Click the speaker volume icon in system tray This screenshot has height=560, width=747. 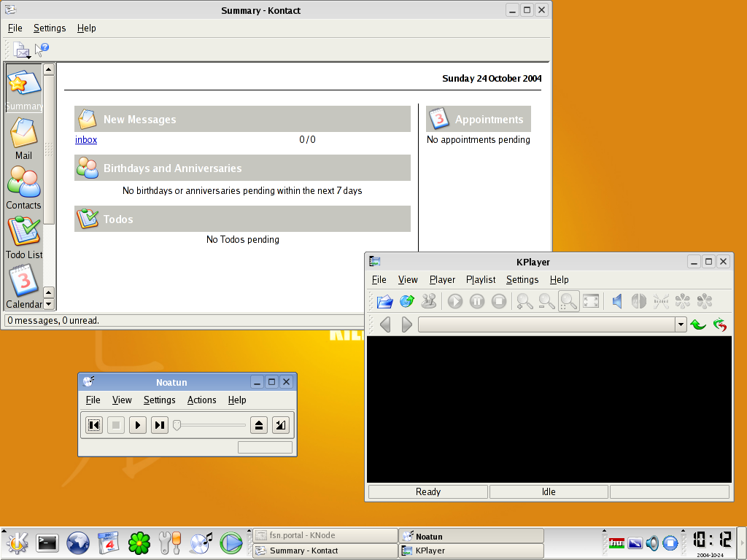coord(652,542)
